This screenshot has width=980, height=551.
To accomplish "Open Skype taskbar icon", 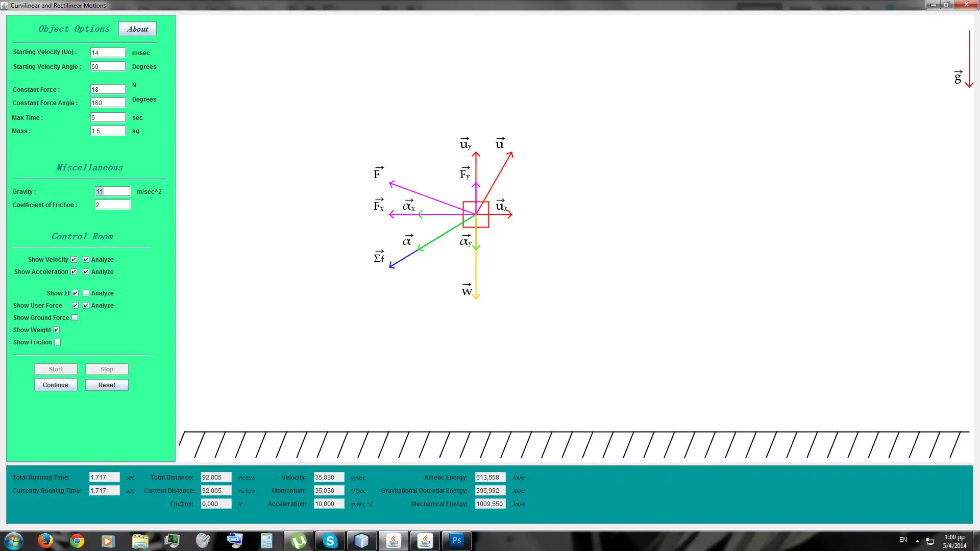I will (x=330, y=540).
